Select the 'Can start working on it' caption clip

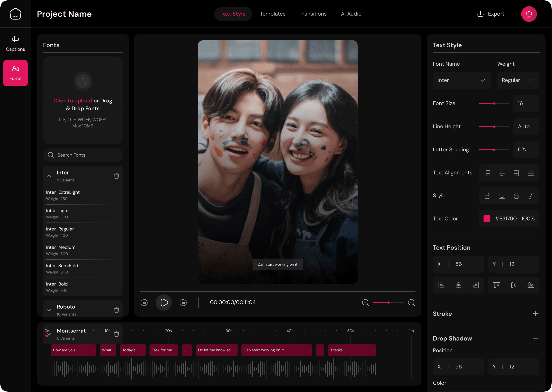[276, 350]
